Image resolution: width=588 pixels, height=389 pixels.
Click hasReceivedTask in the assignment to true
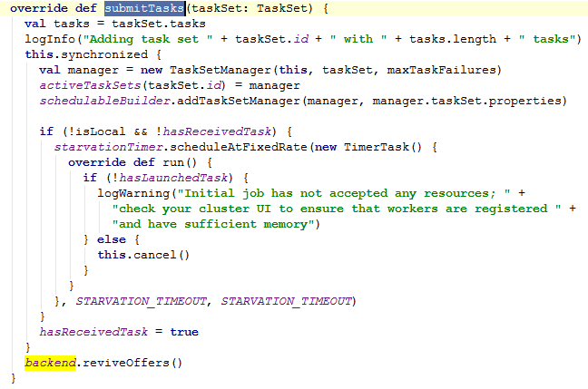93,332
